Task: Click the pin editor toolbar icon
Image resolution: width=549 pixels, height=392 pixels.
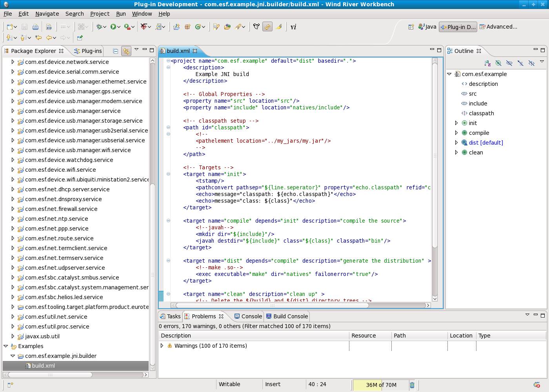Action: pyautogui.click(x=80, y=38)
